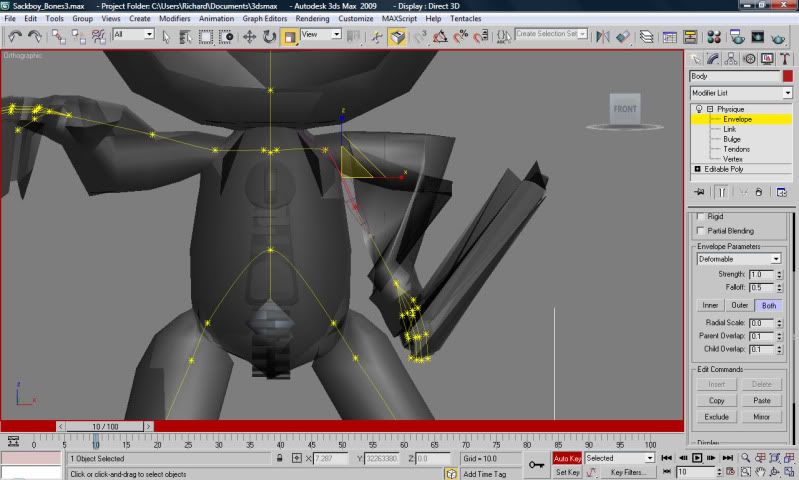799x480 pixels.
Task: Toggle Auto Key animation mode
Action: (567, 458)
